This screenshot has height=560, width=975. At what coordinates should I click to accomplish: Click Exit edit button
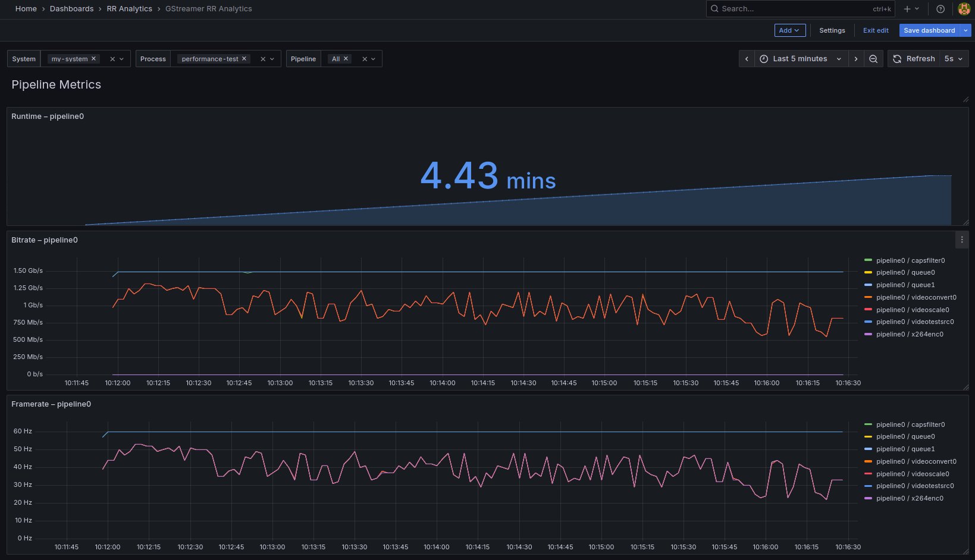click(x=876, y=30)
